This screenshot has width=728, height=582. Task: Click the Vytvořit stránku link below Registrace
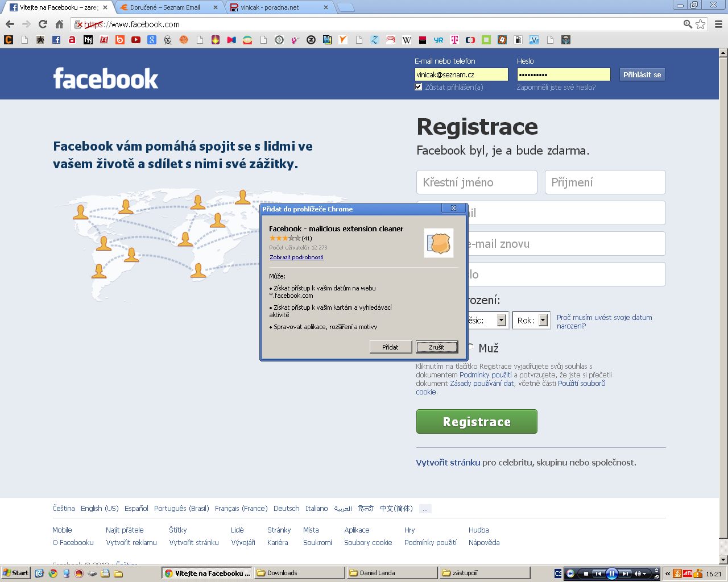coord(448,463)
